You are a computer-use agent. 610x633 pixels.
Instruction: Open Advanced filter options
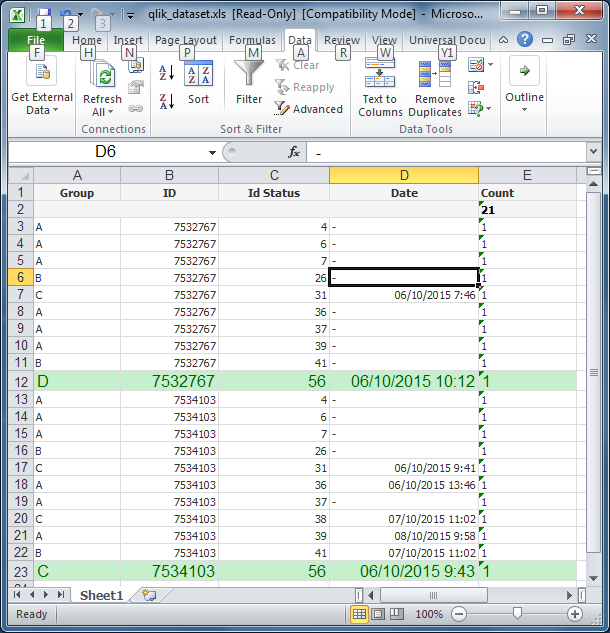[x=308, y=109]
